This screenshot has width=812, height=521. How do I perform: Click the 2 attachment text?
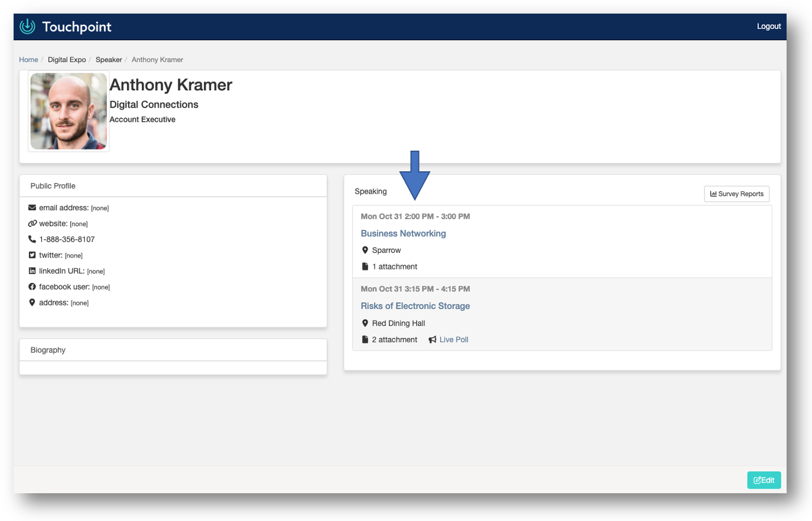pyautogui.click(x=395, y=340)
